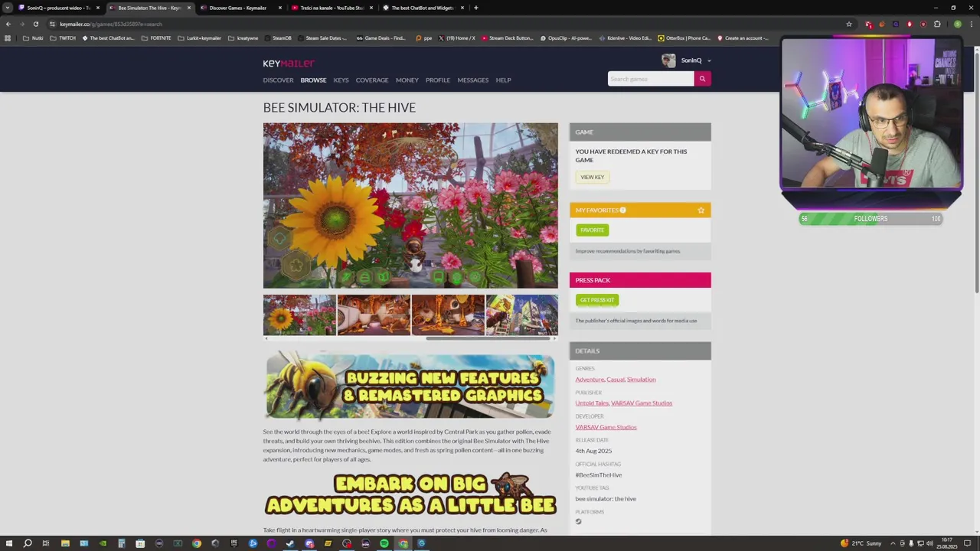Open the Messages menu item
The width and height of the screenshot is (980, 551).
473,80
